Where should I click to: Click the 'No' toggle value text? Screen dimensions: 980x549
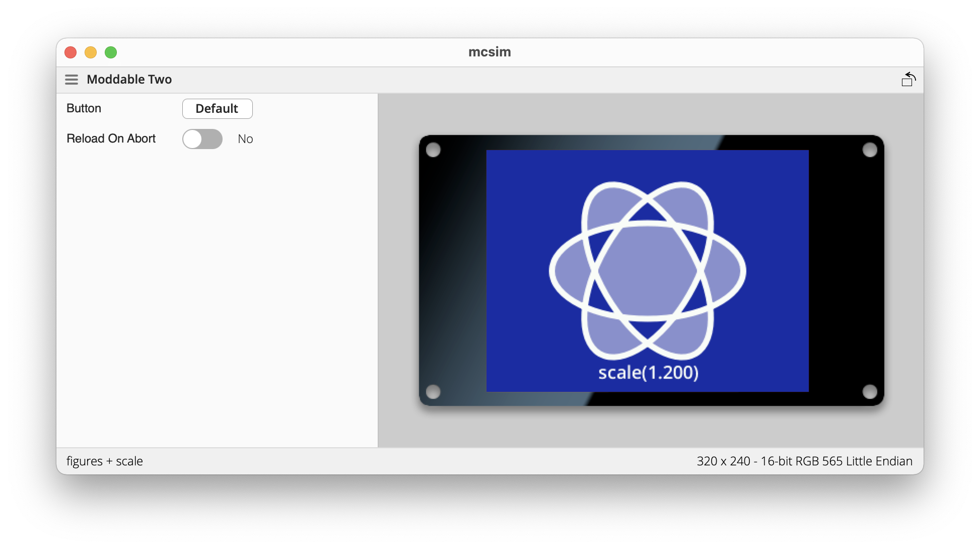(x=245, y=139)
